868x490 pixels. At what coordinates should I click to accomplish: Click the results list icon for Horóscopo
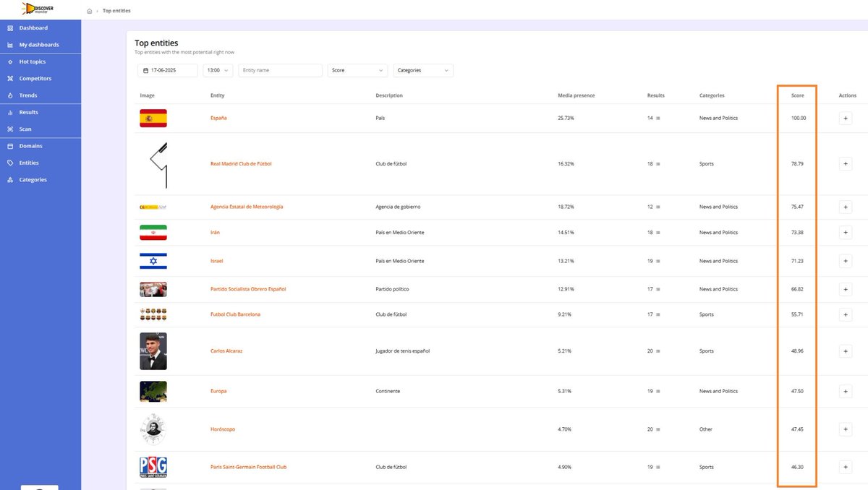tap(658, 429)
